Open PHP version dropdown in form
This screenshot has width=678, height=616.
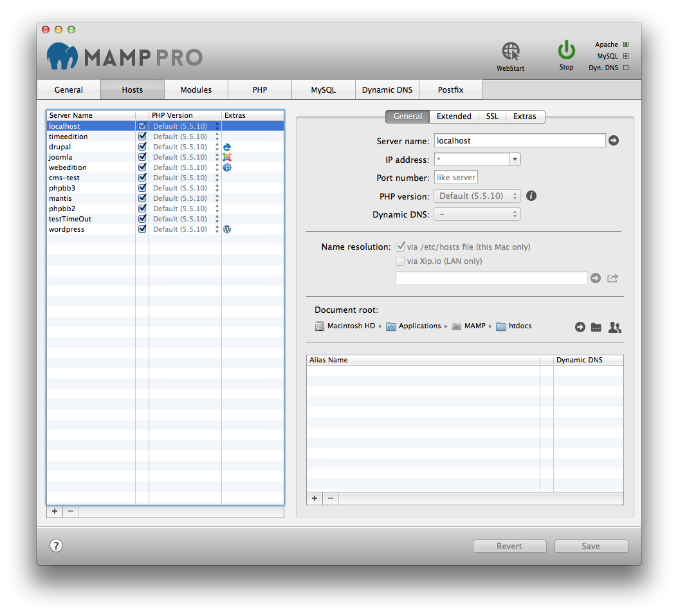pos(477,196)
